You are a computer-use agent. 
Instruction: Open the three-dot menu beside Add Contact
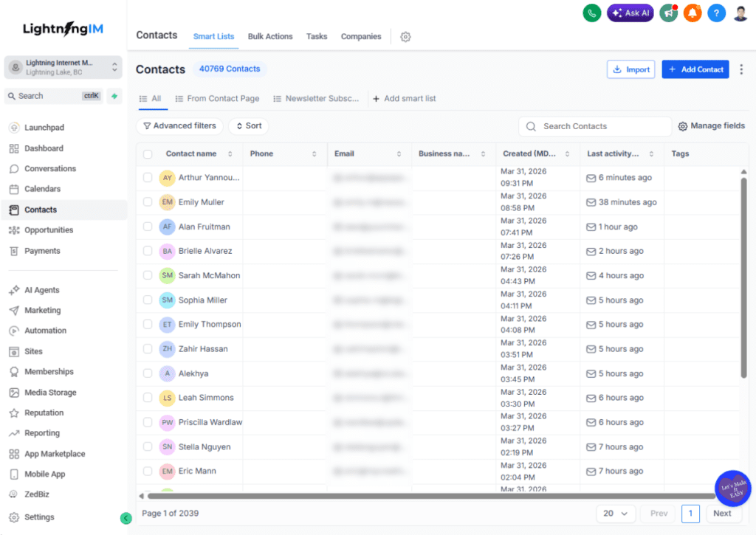pyautogui.click(x=741, y=69)
